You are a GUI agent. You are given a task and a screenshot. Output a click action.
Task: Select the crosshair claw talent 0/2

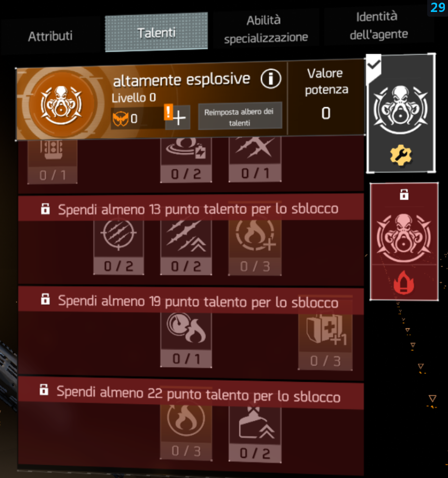tap(118, 247)
